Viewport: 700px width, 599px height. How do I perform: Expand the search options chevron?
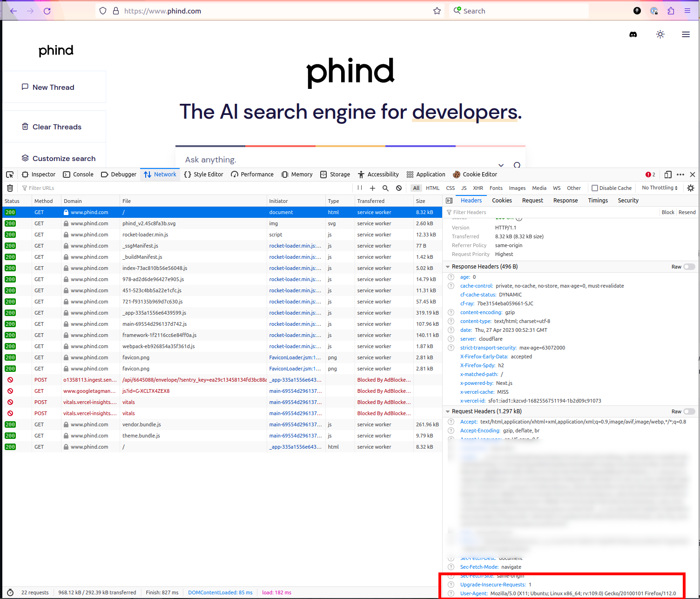tap(501, 165)
